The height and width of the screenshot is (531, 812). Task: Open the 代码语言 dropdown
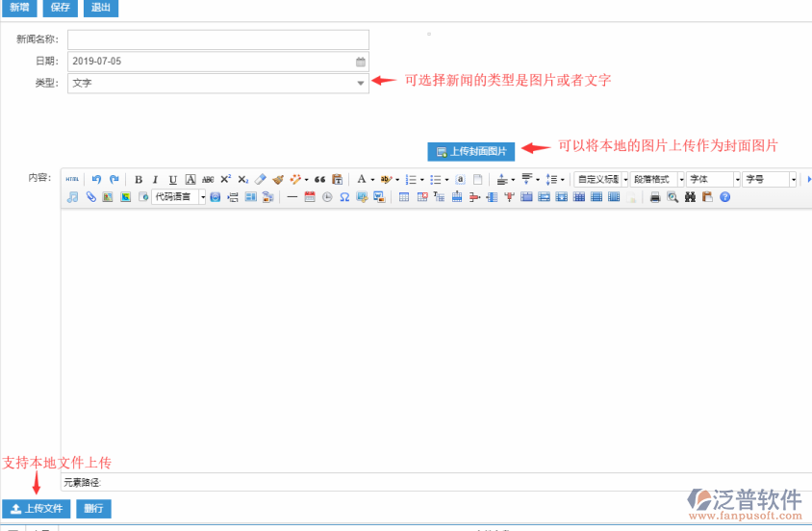(179, 196)
